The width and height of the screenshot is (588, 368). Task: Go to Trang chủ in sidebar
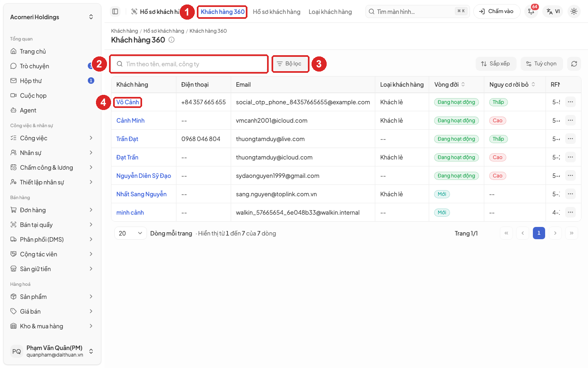(52, 52)
